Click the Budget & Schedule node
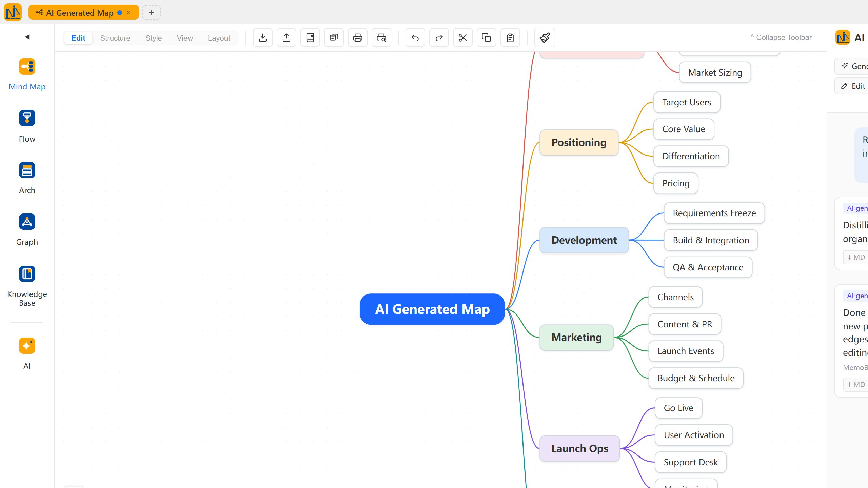Screen dimensions: 868x488 tap(696, 378)
